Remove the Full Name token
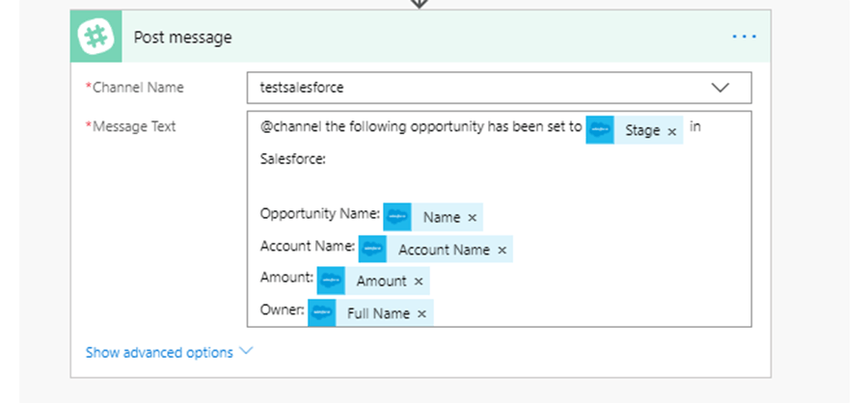 pos(421,314)
